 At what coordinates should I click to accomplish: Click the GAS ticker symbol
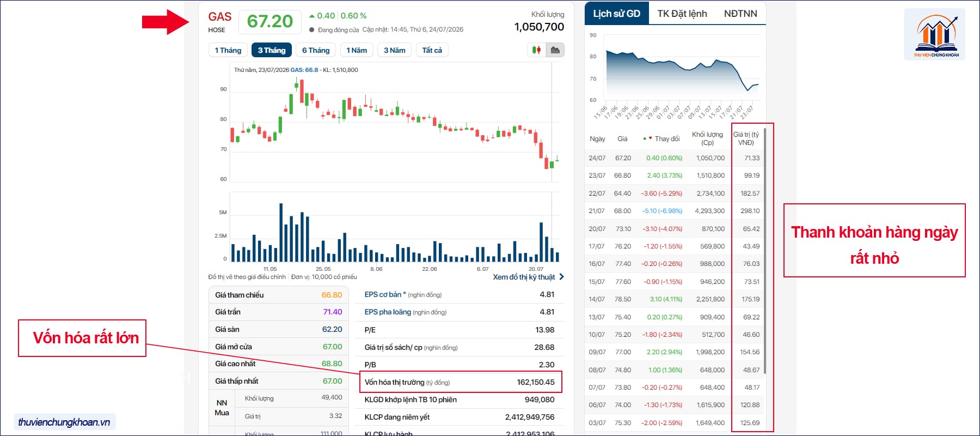(220, 17)
